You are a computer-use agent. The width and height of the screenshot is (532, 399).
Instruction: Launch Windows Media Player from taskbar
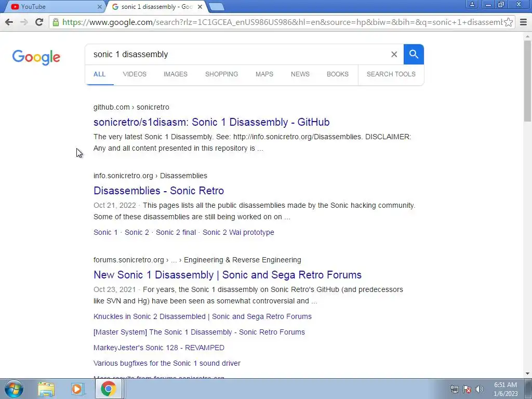pos(77,389)
